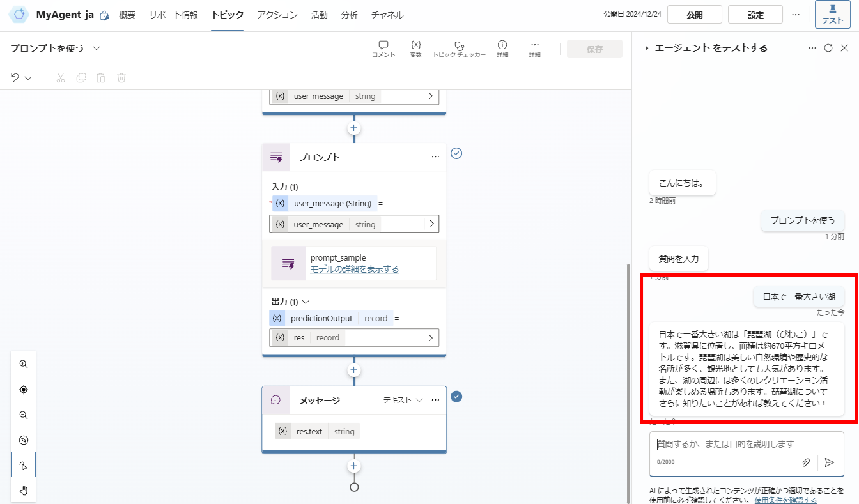
Task: Activate the pan hand tool
Action: tap(23, 491)
